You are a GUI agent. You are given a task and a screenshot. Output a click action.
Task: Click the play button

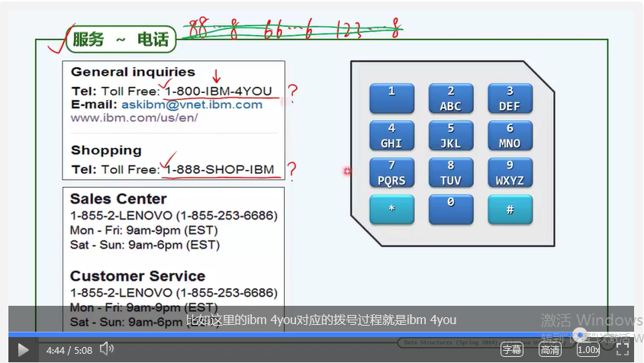(x=23, y=350)
